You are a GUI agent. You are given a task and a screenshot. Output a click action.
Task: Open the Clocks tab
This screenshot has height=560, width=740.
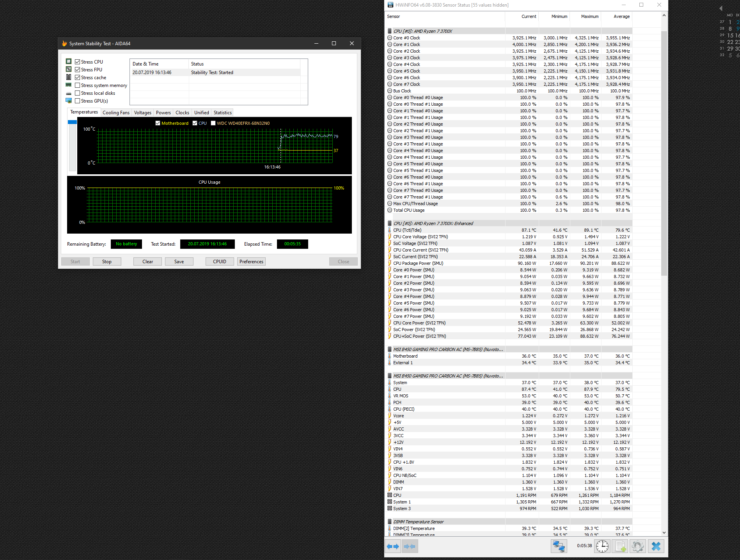[x=182, y=113]
